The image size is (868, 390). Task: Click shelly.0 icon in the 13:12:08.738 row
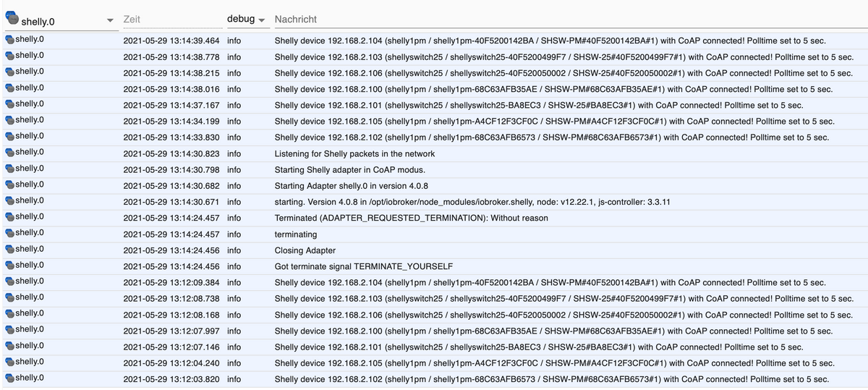[x=9, y=297]
